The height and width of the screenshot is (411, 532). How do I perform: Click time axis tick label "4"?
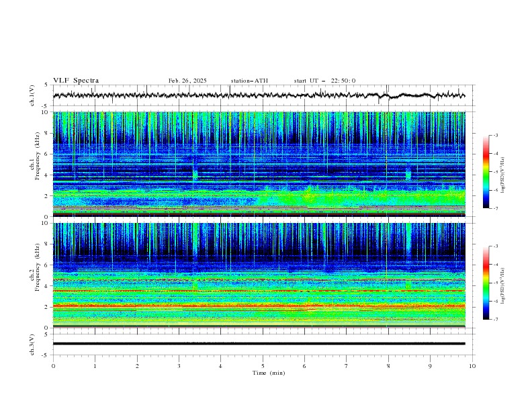[220, 366]
